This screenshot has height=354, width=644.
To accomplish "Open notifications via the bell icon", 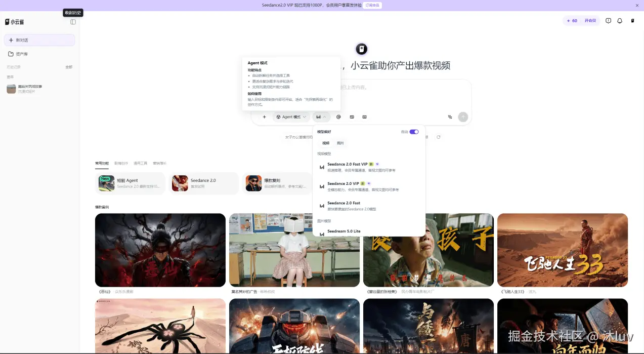I will [x=620, y=21].
